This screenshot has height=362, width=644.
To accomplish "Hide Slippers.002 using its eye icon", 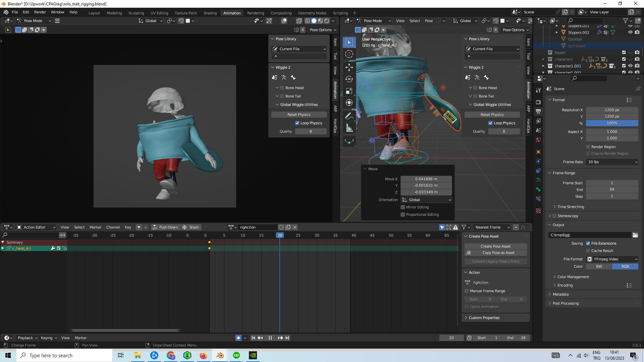I will pyautogui.click(x=630, y=33).
